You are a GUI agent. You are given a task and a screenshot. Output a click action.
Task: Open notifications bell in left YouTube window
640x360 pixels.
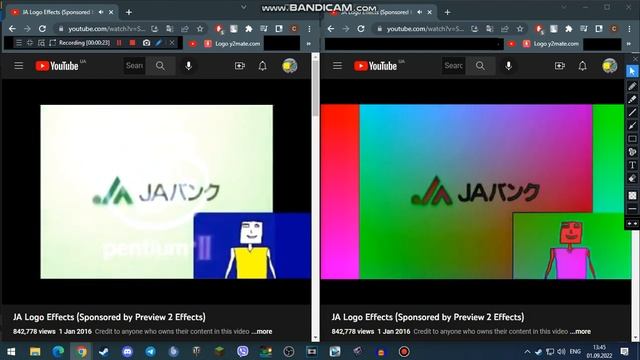click(262, 66)
